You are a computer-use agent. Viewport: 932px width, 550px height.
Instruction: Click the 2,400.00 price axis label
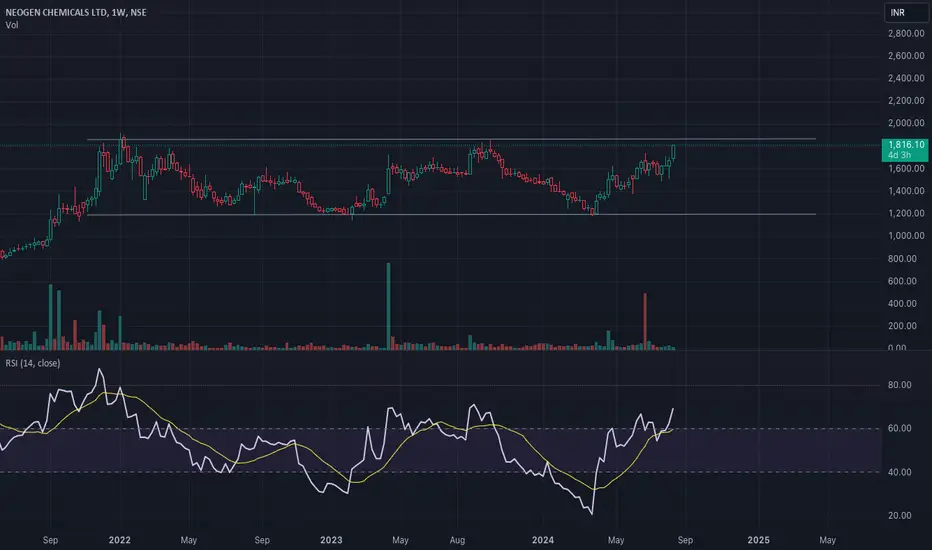point(906,78)
